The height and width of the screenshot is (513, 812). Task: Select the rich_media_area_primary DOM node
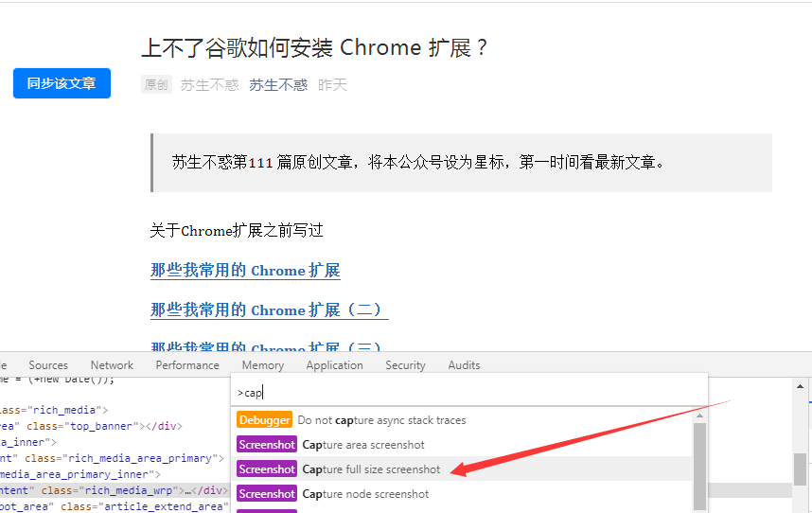[x=112, y=458]
